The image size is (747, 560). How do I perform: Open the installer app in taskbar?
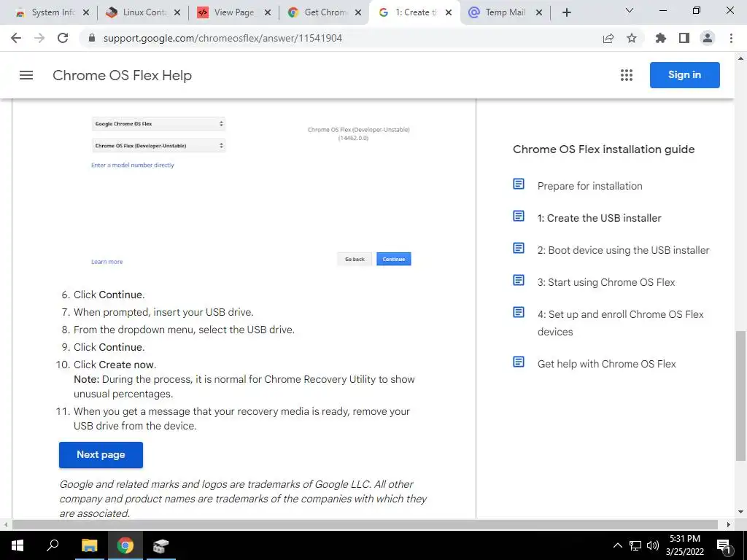[x=161, y=545]
